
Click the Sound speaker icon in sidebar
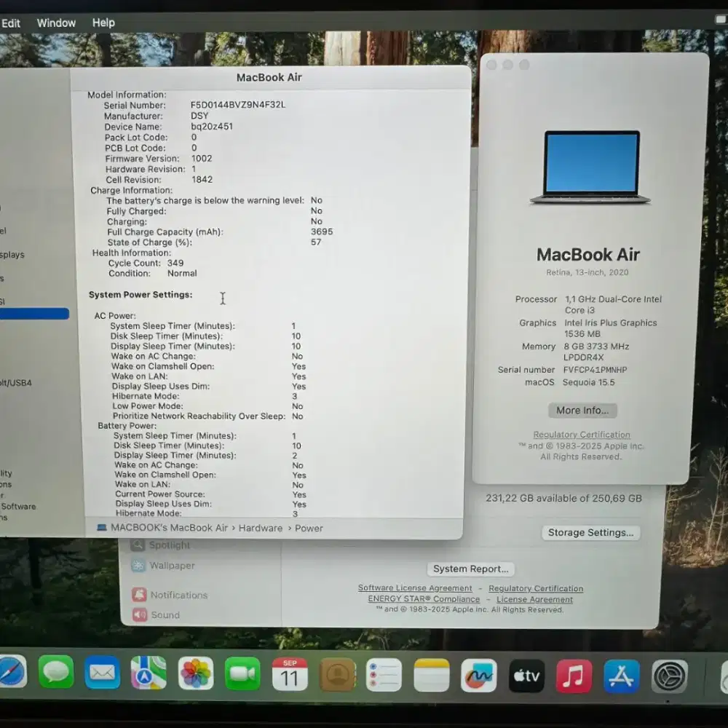pyautogui.click(x=139, y=614)
